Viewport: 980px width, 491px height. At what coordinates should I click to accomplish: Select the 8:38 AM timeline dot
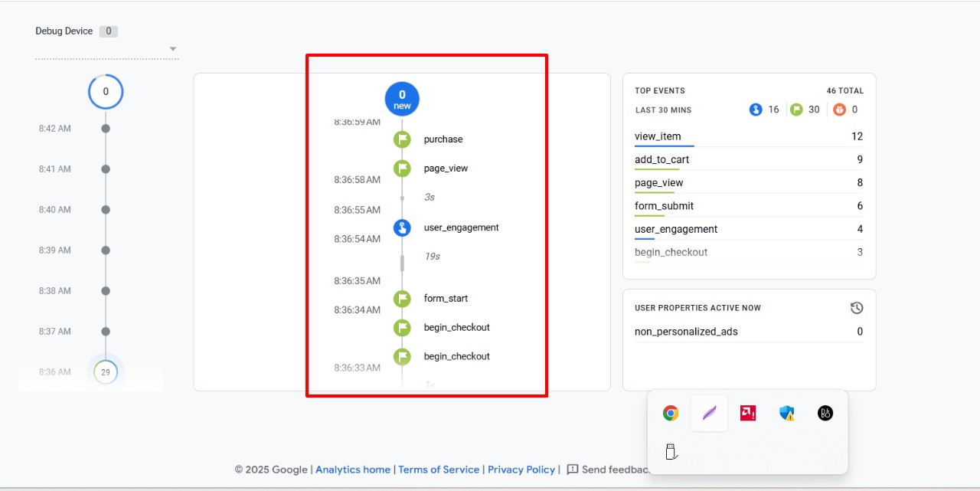click(x=106, y=291)
